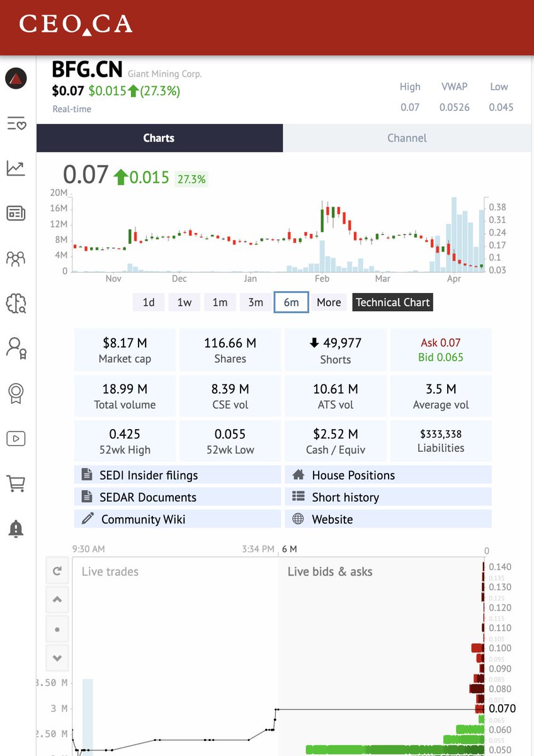
Task: Select the 1d chart range
Action: click(149, 302)
